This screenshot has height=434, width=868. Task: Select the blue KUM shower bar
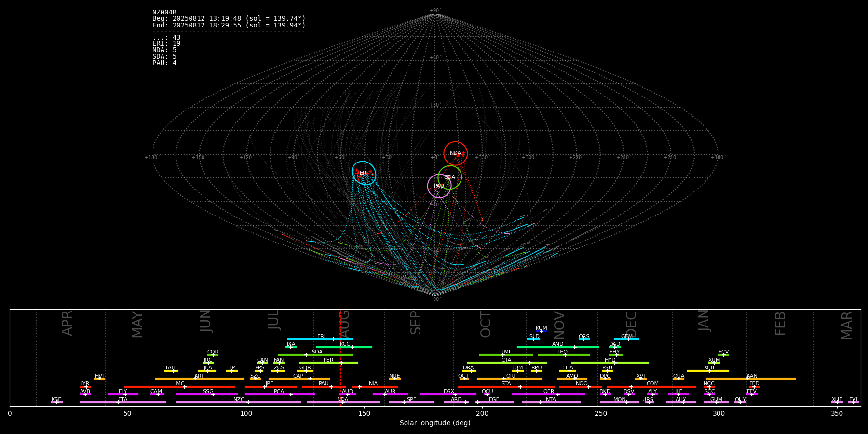pyautogui.click(x=542, y=331)
